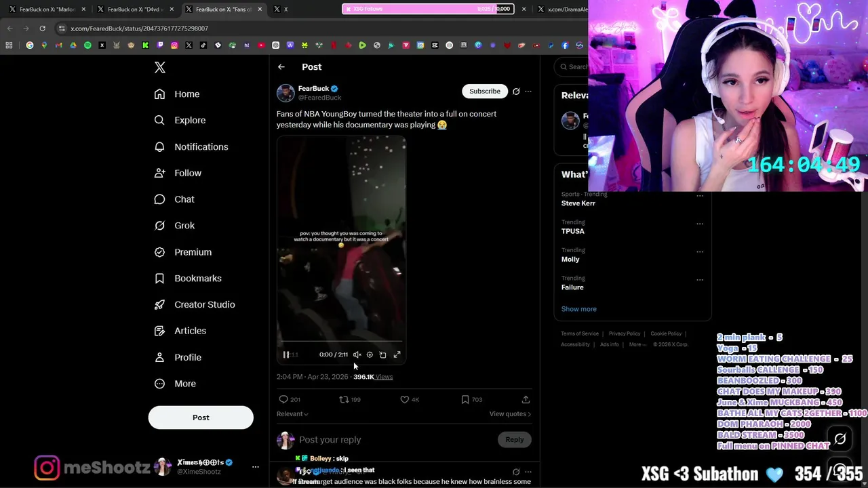Click the X logo in the sidebar

(x=160, y=67)
